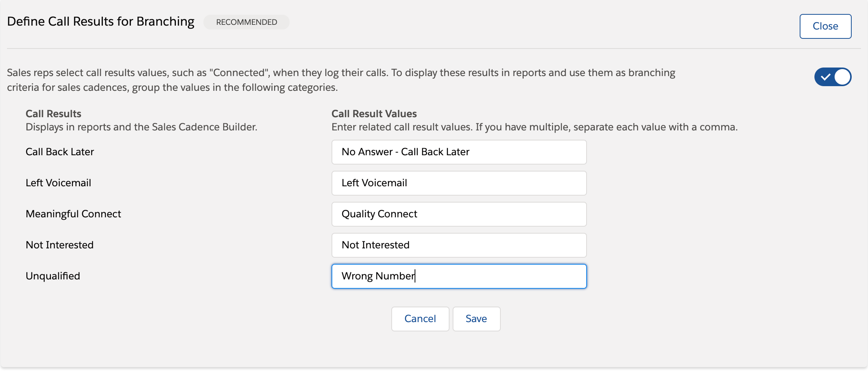
Task: Click the RECOMMENDED badge
Action: click(247, 22)
